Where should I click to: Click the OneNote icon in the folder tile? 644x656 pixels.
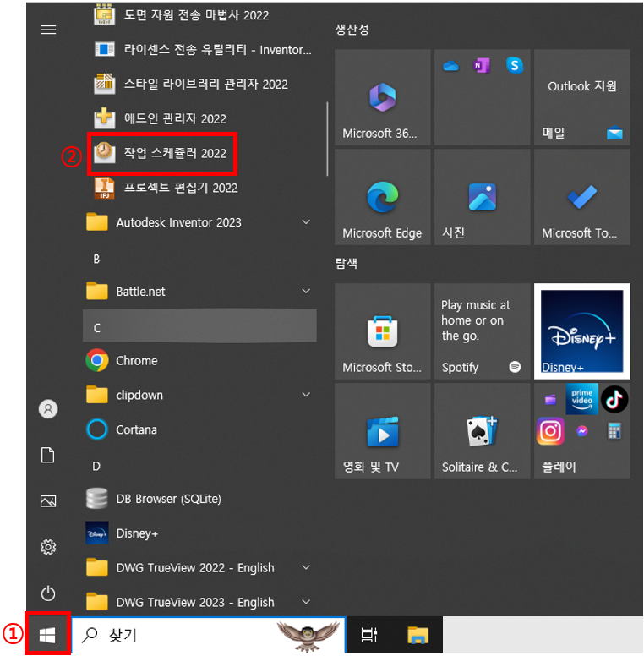click(482, 66)
